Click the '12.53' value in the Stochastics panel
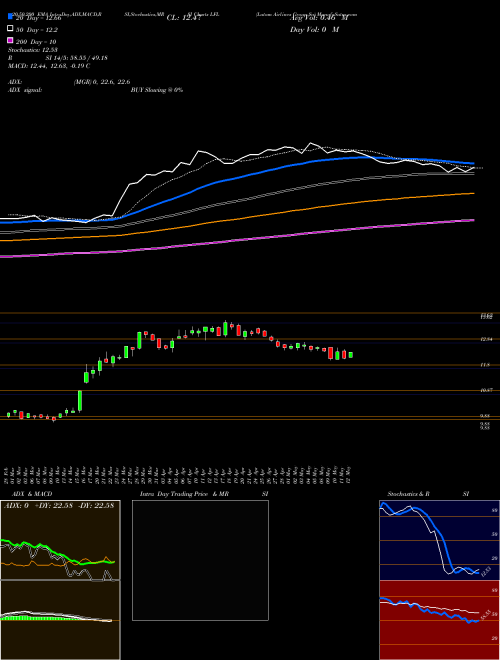The image size is (500, 660). coord(486,572)
